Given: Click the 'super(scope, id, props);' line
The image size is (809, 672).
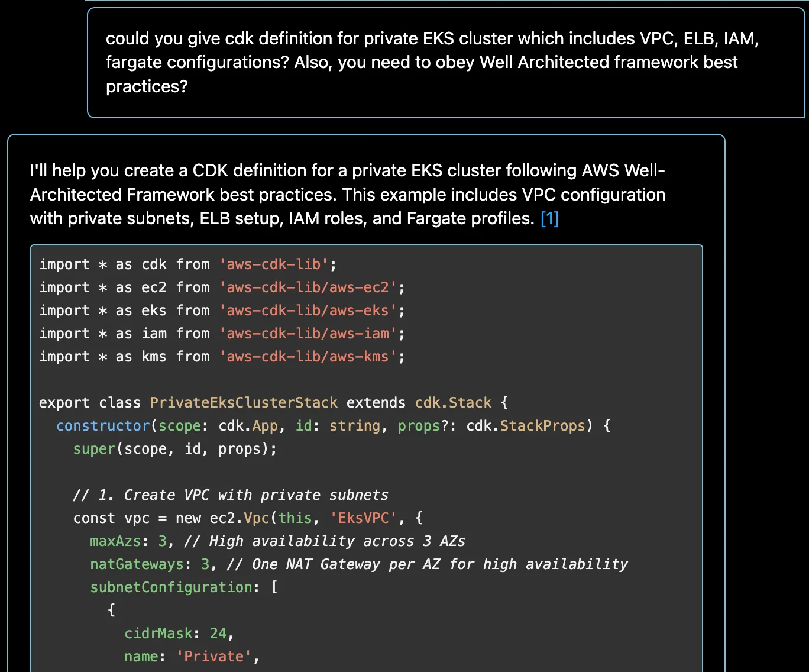Looking at the screenshot, I should coord(175,449).
